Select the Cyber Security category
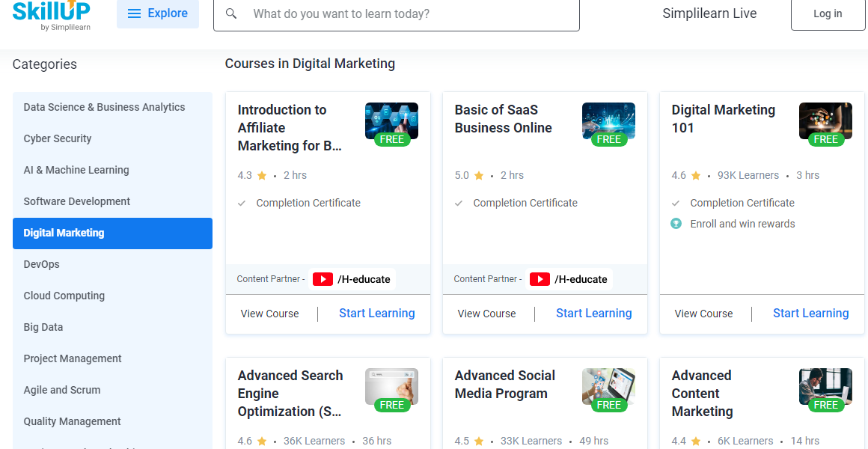The height and width of the screenshot is (449, 868). 58,138
